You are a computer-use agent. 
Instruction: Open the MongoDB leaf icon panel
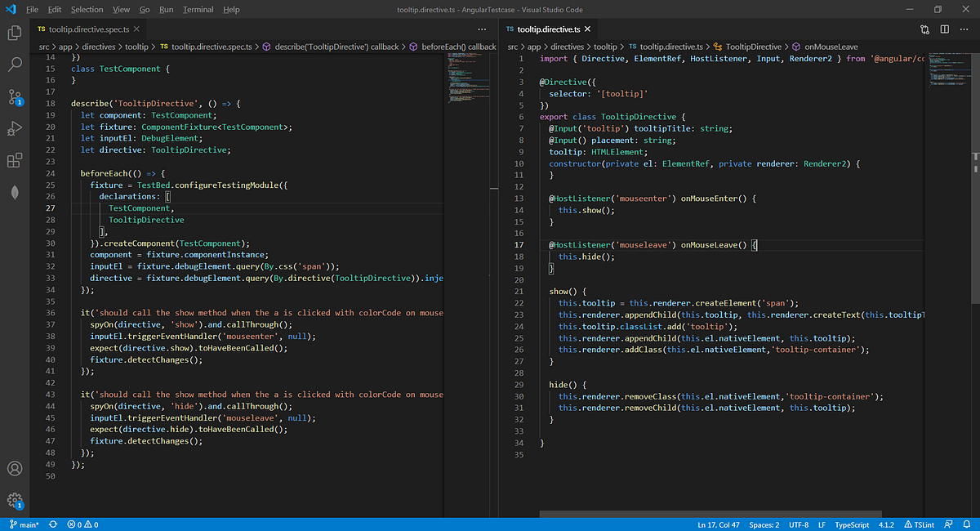tap(15, 191)
